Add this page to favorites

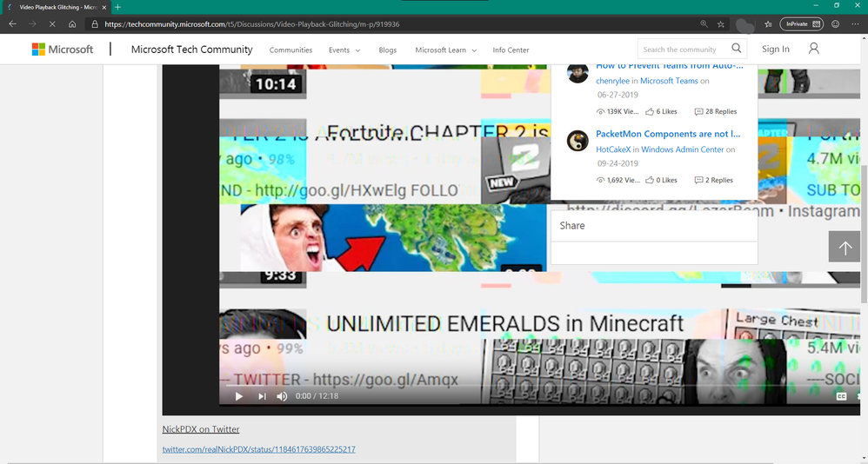click(720, 24)
